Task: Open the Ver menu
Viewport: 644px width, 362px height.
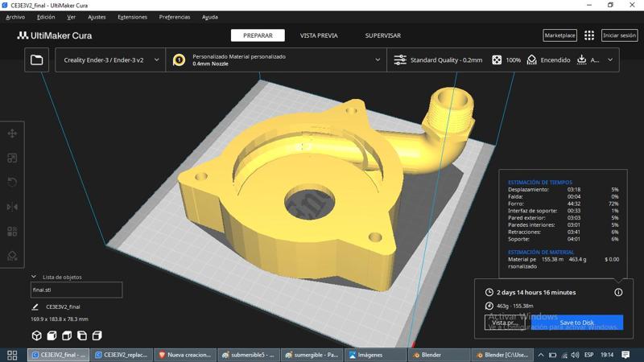Action: 71,17
